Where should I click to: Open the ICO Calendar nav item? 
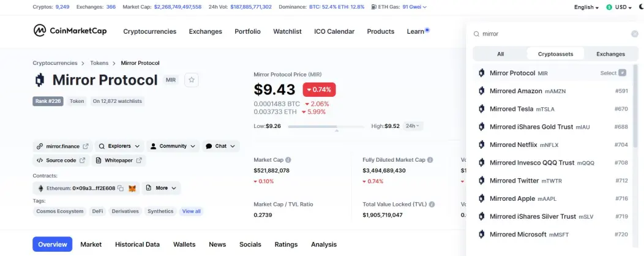pos(334,31)
